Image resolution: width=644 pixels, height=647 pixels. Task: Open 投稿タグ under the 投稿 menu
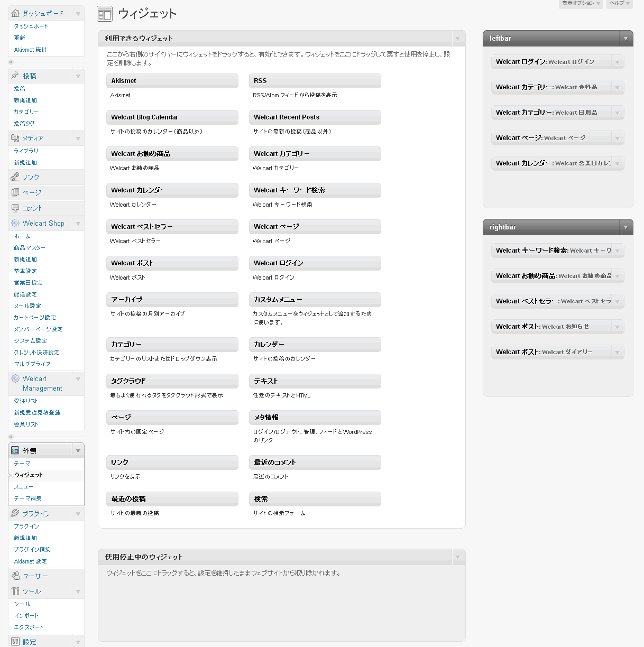click(24, 124)
